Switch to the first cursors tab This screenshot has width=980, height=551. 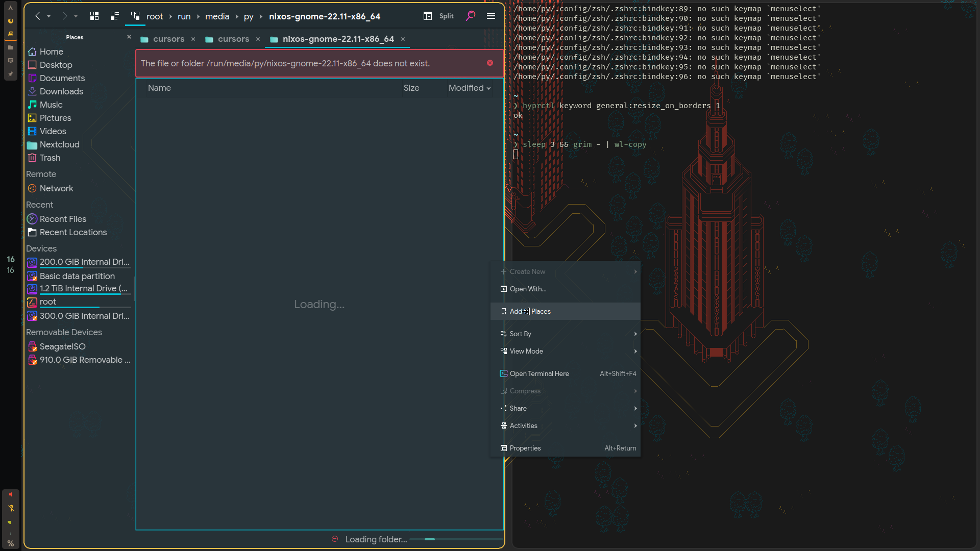coord(168,39)
